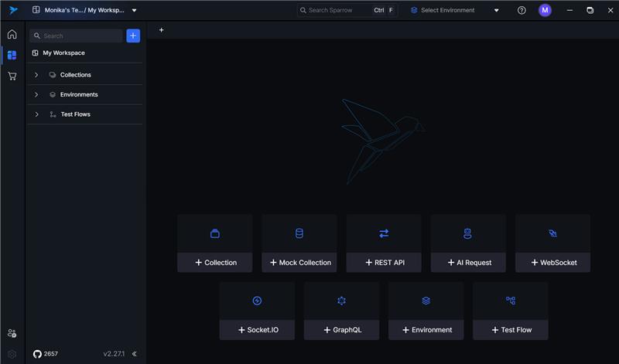The image size is (619, 364).
Task: Click the Environment card stack icon
Action: [426, 301]
